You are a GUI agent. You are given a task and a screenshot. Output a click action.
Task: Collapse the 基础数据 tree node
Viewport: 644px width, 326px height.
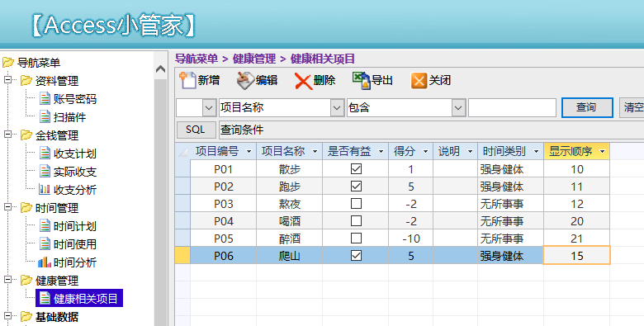click(7, 316)
